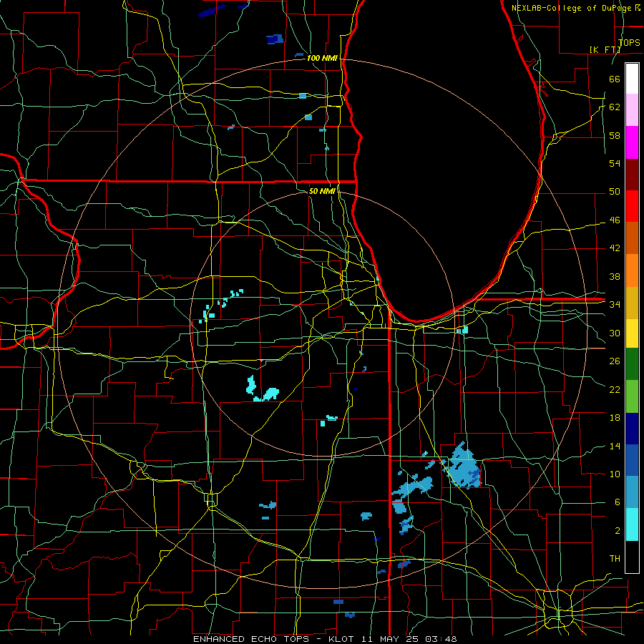Click the legend value '38'
This screenshot has height=644, width=644.
[x=615, y=276]
